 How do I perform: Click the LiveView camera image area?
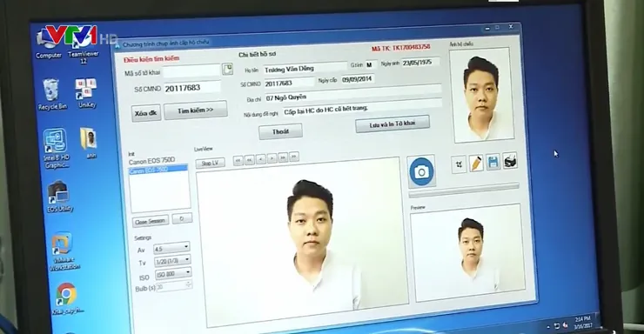302,243
